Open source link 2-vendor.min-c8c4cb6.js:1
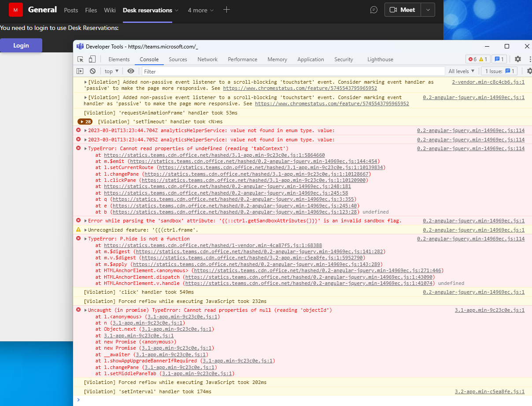532x406 pixels. point(488,82)
